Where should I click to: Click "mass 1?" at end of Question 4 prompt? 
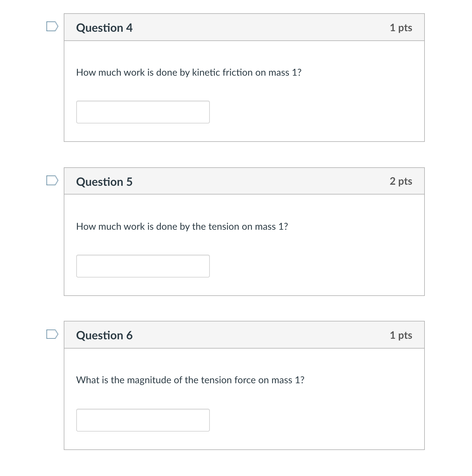click(285, 73)
